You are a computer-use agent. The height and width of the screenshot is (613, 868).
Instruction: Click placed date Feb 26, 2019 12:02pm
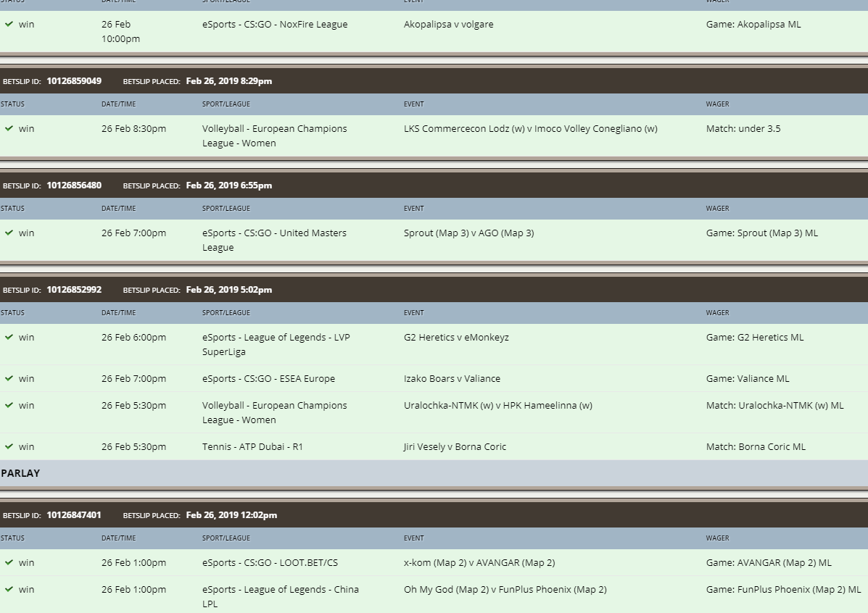pyautogui.click(x=231, y=515)
